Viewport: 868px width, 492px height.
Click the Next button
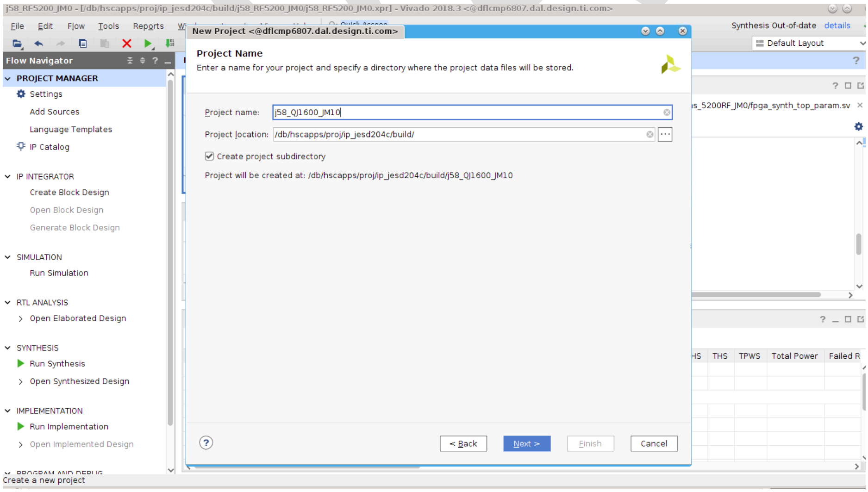527,444
